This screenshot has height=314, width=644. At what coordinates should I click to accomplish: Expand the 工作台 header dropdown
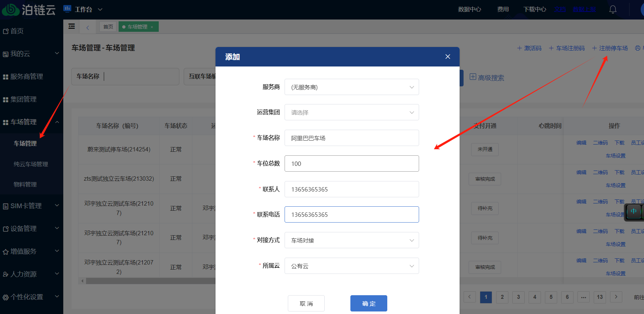pyautogui.click(x=100, y=9)
